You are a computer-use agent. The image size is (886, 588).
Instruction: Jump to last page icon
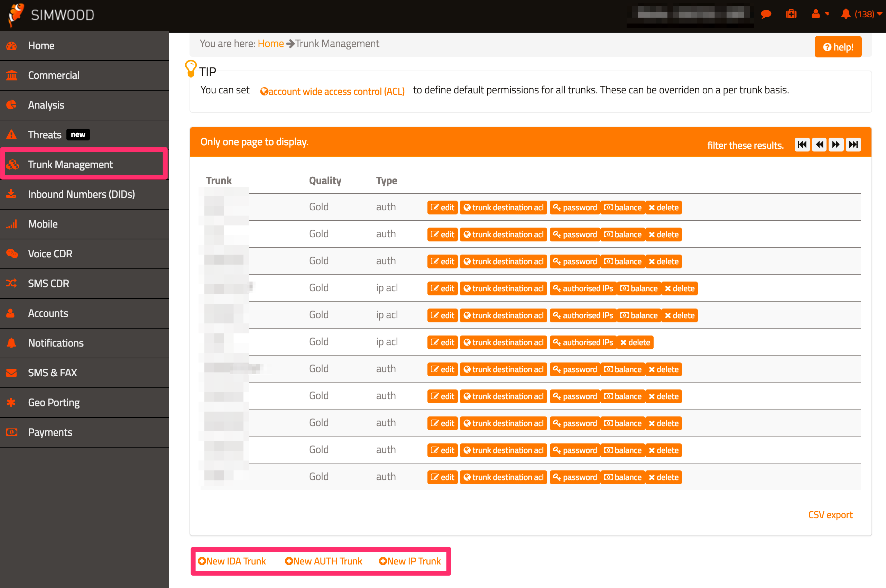[x=853, y=145]
